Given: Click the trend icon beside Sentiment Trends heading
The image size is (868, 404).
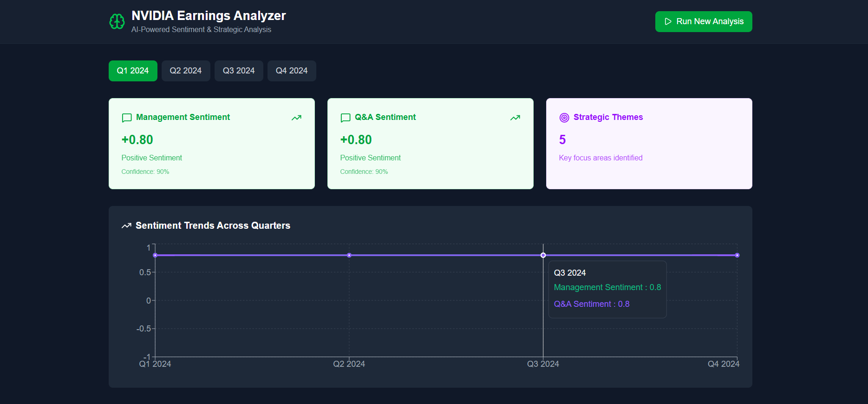Looking at the screenshot, I should click(x=126, y=226).
